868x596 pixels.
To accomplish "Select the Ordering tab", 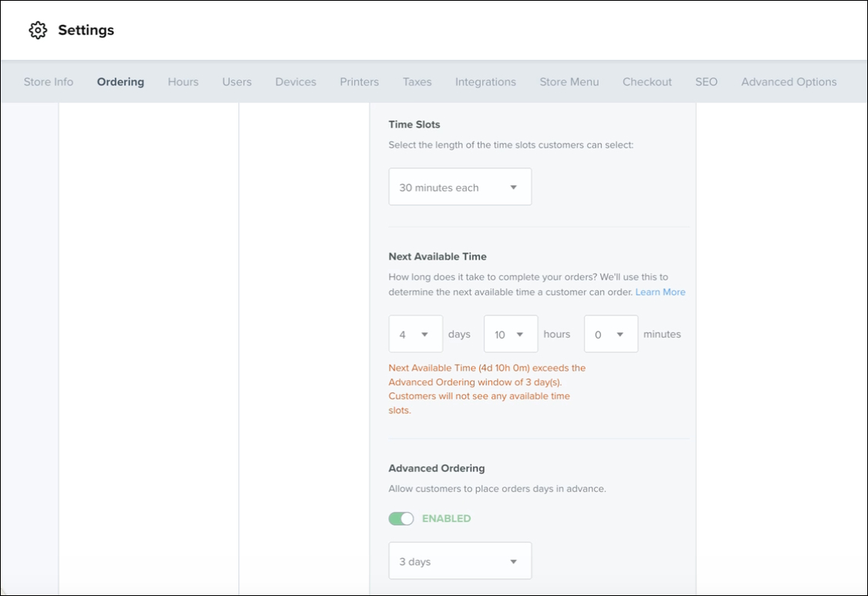I will pos(120,82).
